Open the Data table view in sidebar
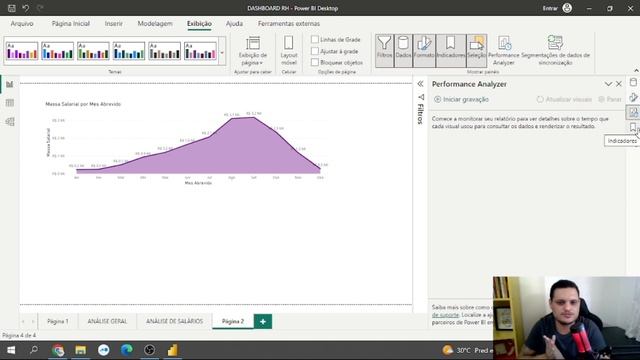Image resolution: width=640 pixels, height=360 pixels. pyautogui.click(x=9, y=103)
